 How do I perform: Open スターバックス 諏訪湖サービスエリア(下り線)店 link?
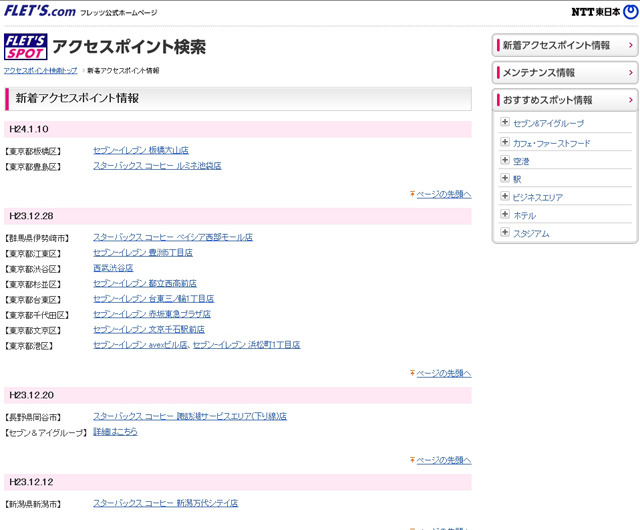(190, 416)
